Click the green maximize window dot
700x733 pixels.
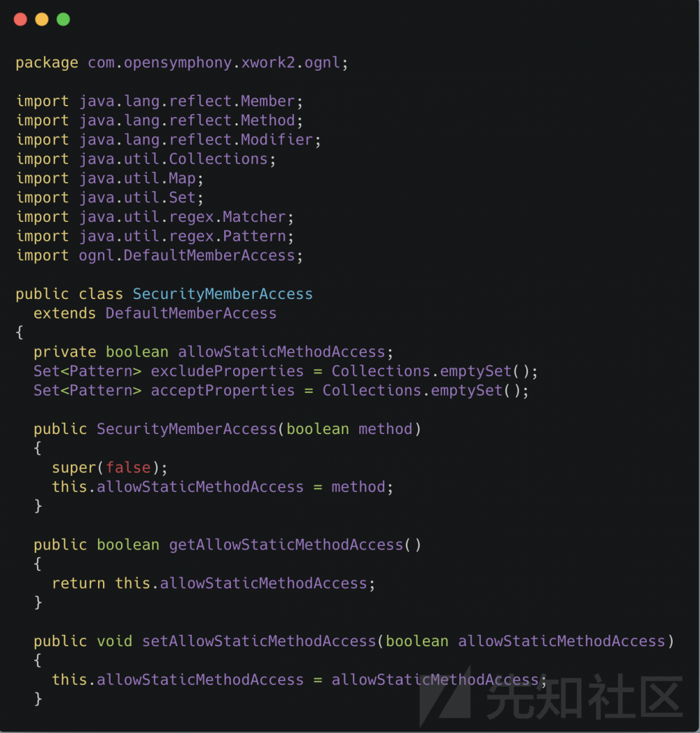click(x=63, y=19)
